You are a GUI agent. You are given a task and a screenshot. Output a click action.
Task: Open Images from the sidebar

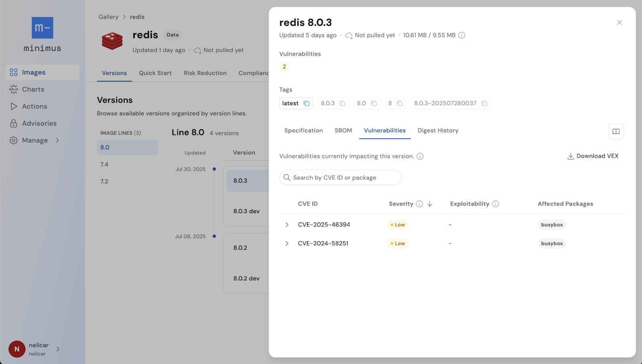click(42, 72)
